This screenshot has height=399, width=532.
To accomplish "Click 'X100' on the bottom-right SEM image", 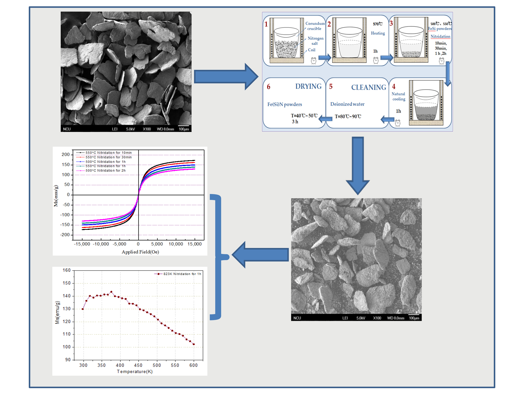I will 377,318.
